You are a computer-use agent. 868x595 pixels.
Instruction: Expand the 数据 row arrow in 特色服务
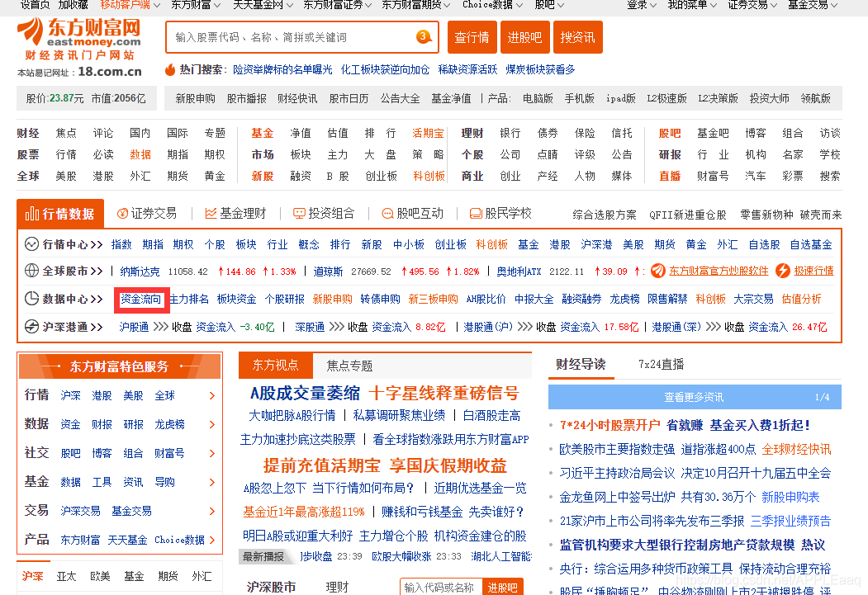point(212,424)
